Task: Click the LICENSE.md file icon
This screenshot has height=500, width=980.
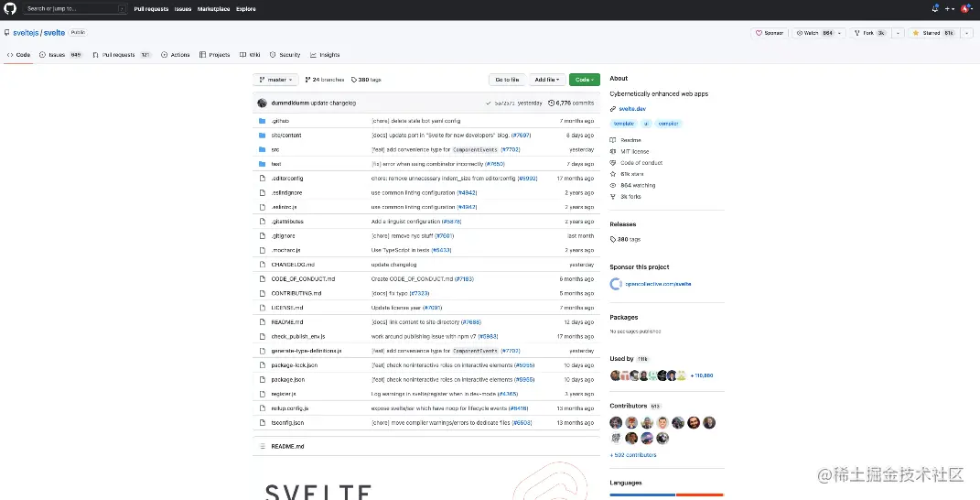Action: 263,308
